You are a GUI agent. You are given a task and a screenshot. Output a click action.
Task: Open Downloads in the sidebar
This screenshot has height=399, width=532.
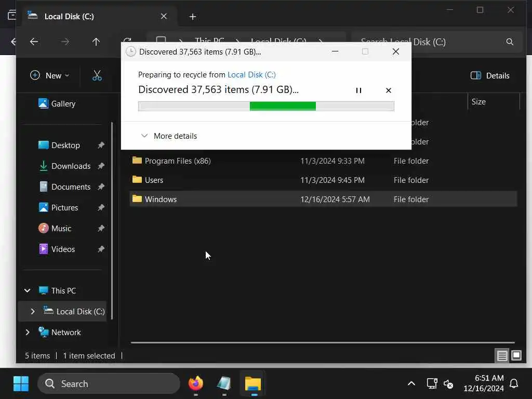coord(64,166)
